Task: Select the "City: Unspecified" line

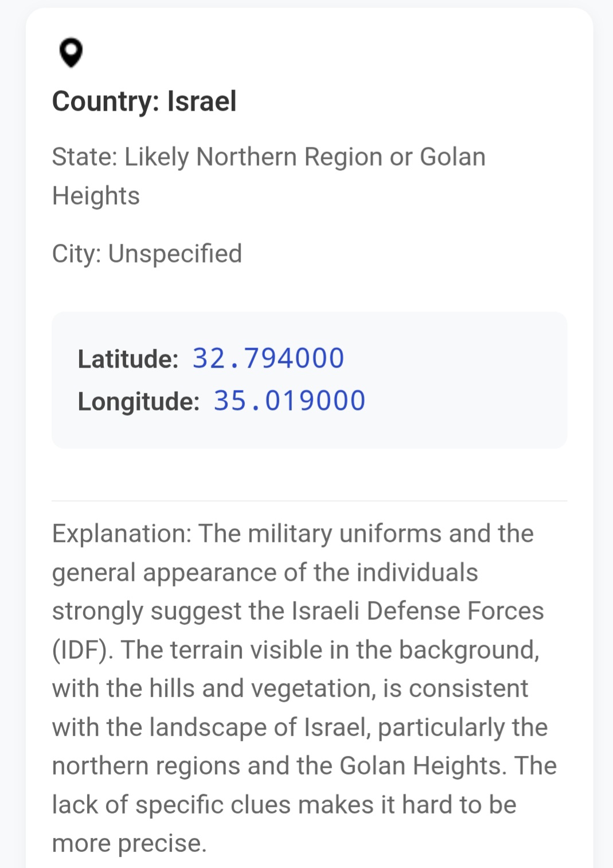Action: click(x=147, y=253)
